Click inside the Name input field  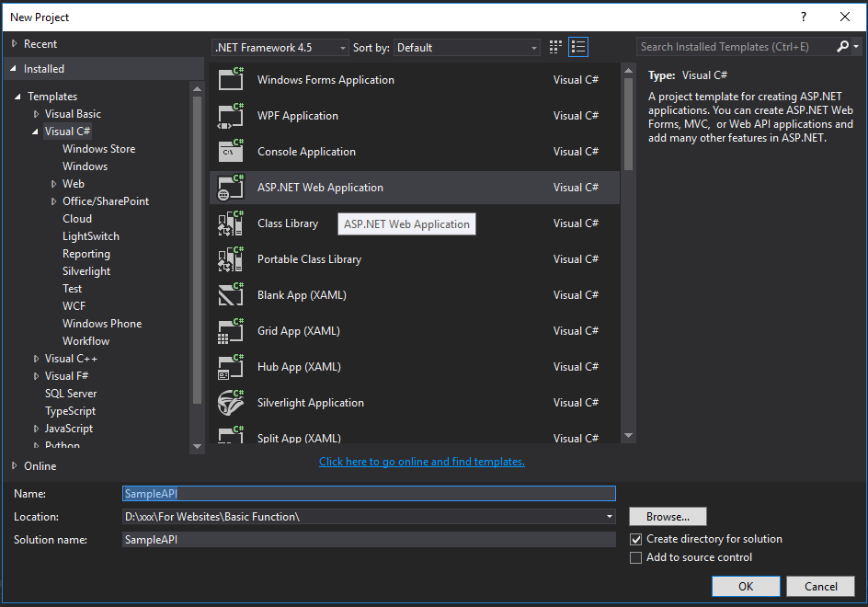368,493
